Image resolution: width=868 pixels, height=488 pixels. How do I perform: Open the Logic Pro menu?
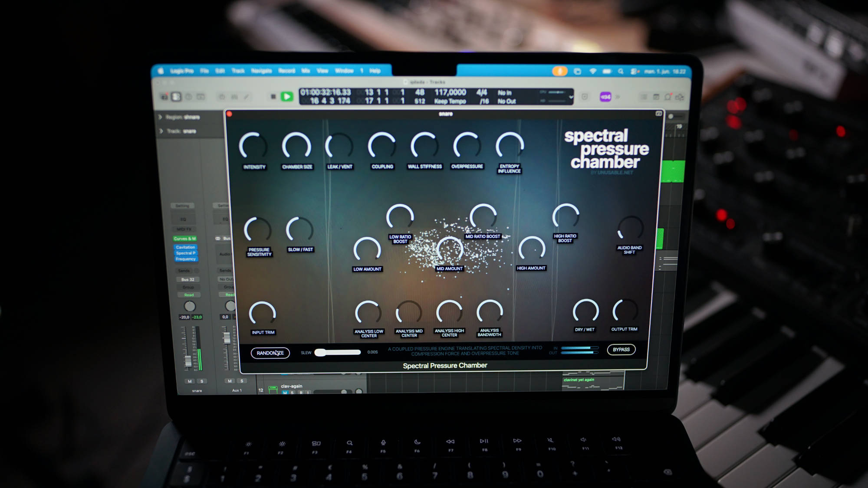(182, 71)
